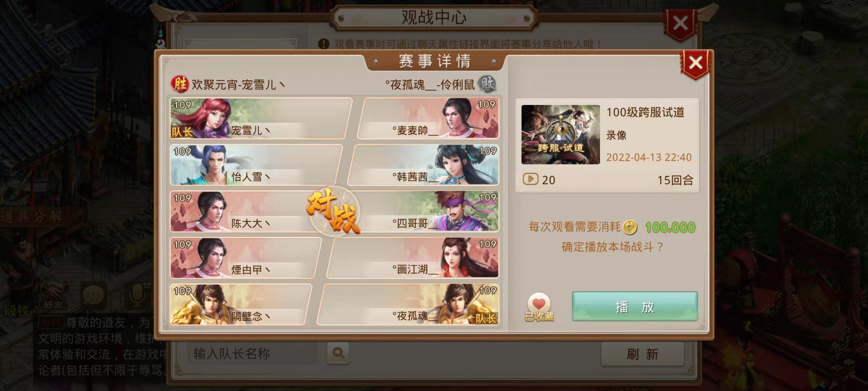Click the 刷新 refresh button
This screenshot has height=391, width=868.
pos(642,354)
